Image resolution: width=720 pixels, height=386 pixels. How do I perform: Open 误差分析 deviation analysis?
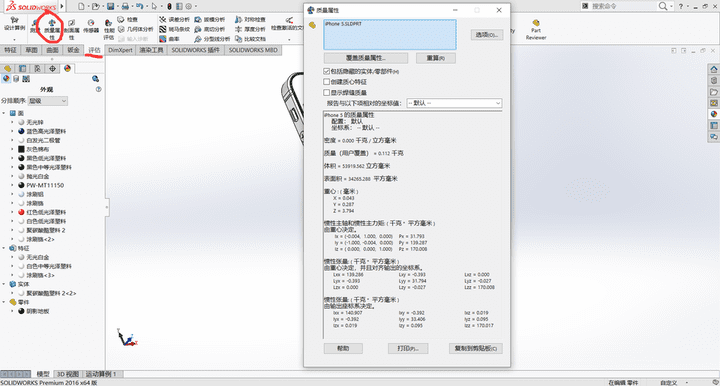pyautogui.click(x=174, y=20)
